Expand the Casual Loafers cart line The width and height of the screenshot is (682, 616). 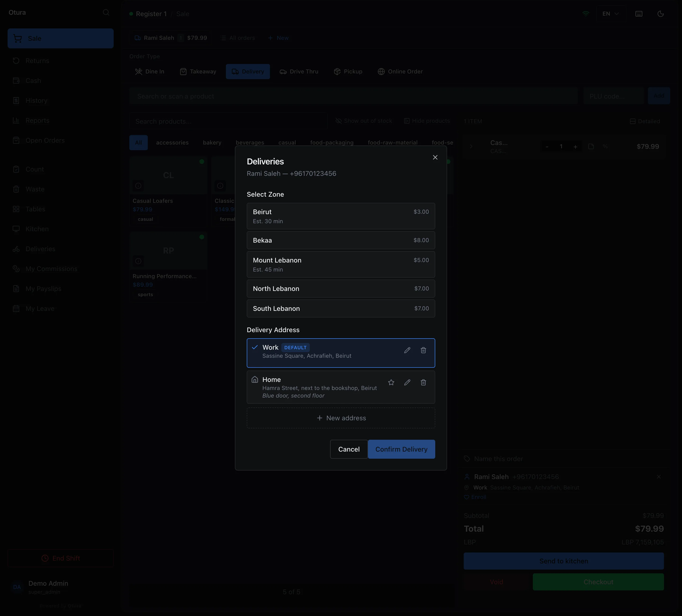coord(471,147)
